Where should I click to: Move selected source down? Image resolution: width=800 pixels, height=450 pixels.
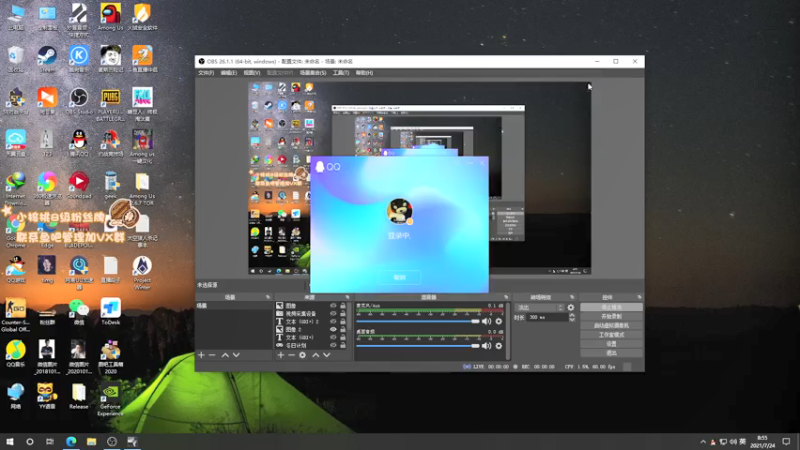tap(327, 355)
